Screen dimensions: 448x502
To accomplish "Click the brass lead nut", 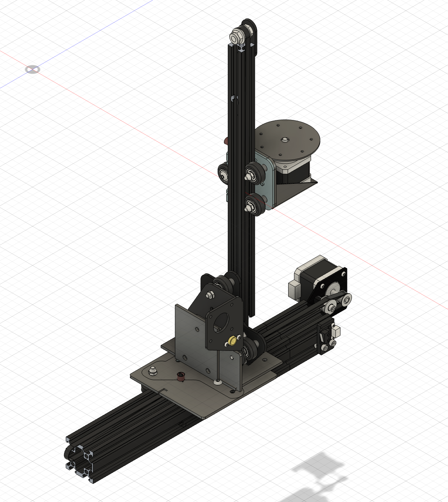I will point(232,341).
